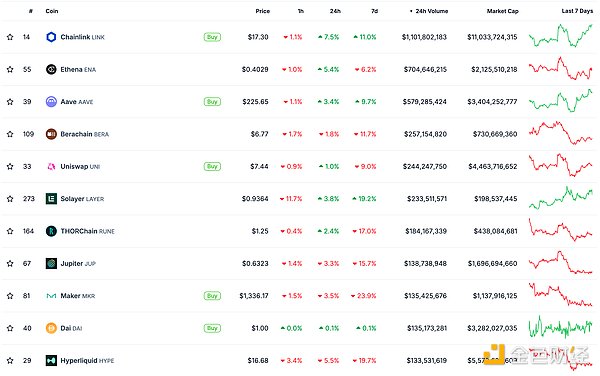Sort by 7d column header

[375, 11]
